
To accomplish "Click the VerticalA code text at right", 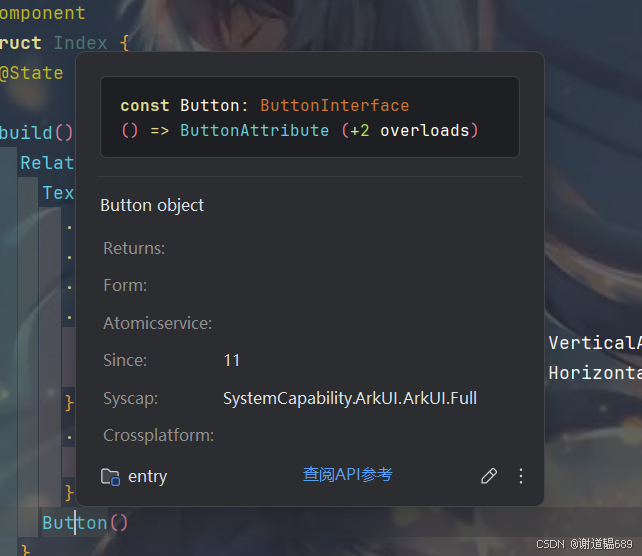I will coord(594,343).
